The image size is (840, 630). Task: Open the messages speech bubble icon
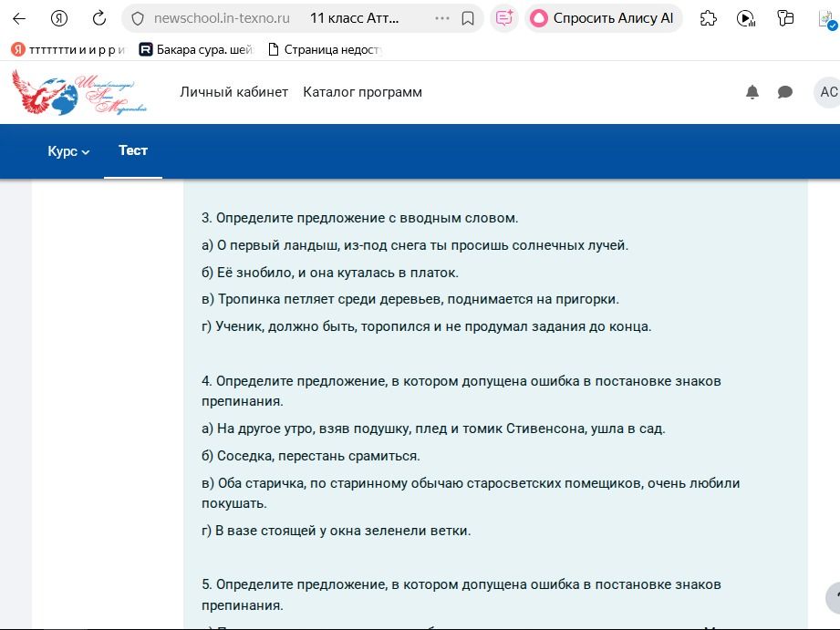coord(785,92)
